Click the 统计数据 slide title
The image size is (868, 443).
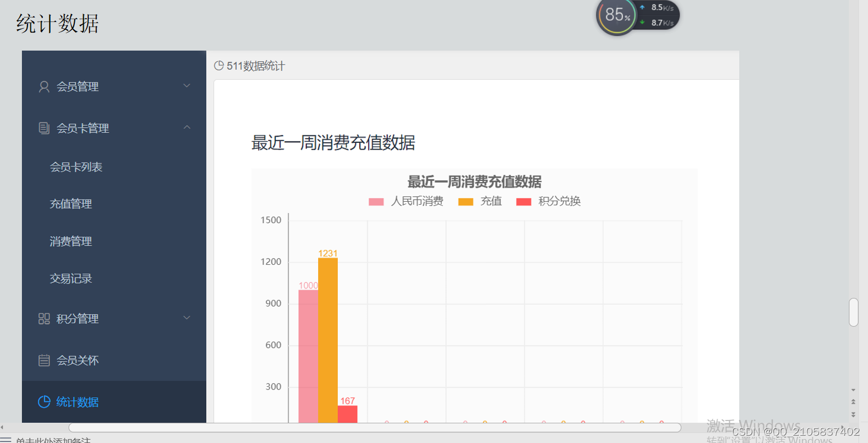57,24
